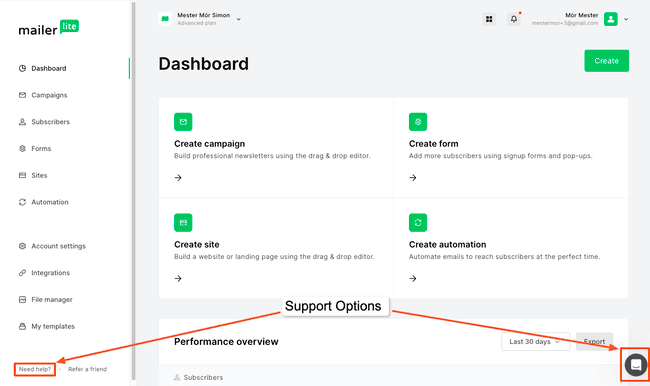Click the Create form layers icon
Viewport: 650px width, 386px height.
coord(418,122)
